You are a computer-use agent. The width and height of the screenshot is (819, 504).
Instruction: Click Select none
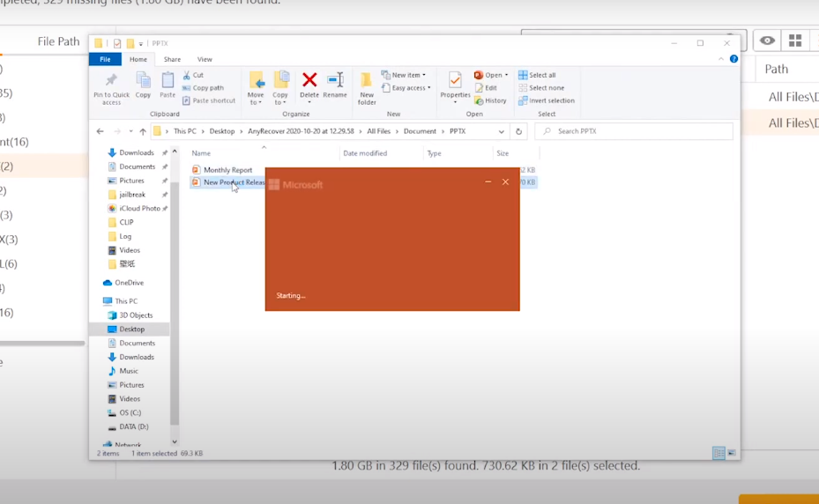541,88
